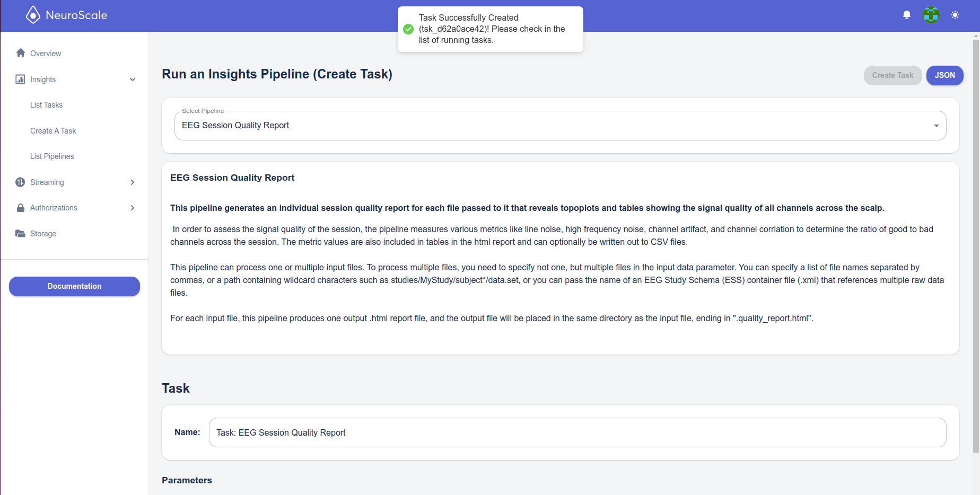
Task: Toggle light/dark theme sun icon
Action: [955, 15]
